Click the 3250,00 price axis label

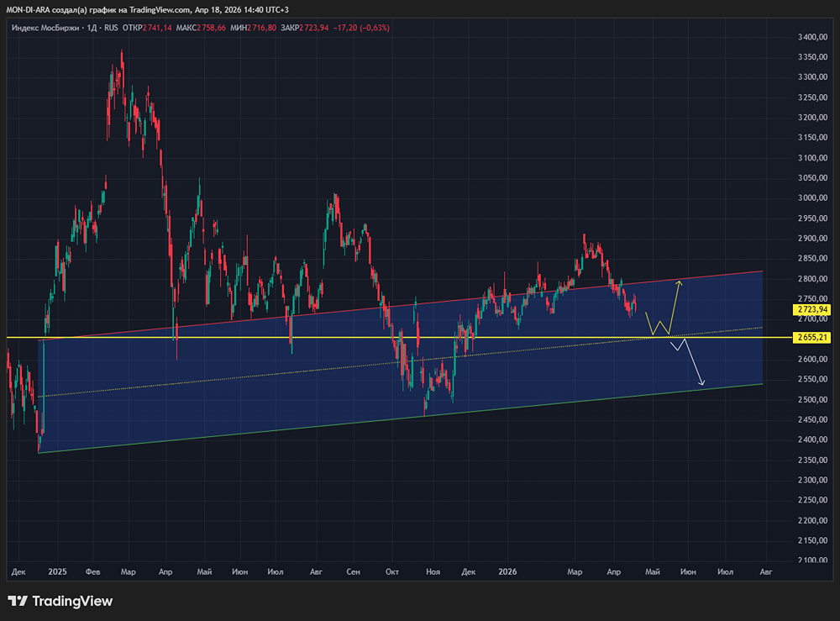812,97
